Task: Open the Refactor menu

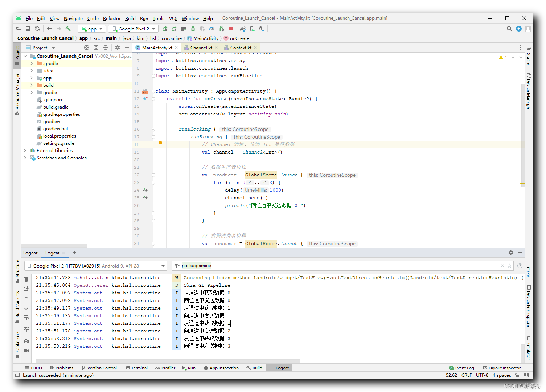Action: [x=112, y=18]
